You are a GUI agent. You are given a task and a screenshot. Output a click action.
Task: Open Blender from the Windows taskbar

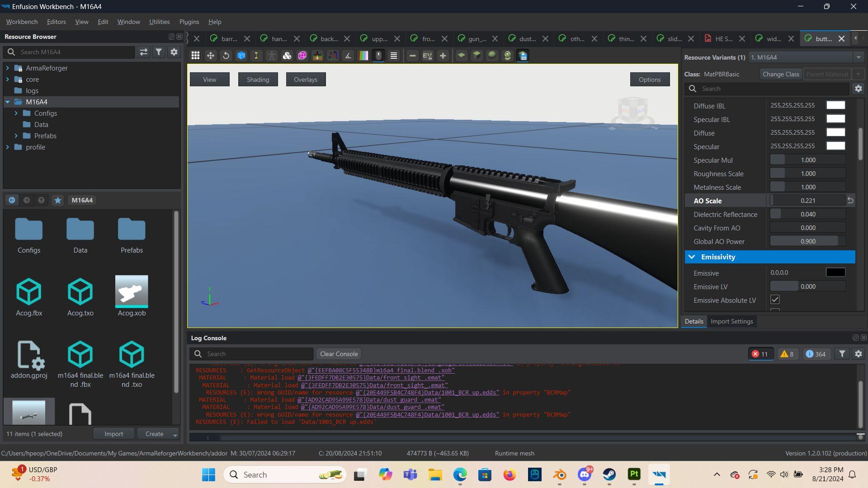[560, 475]
